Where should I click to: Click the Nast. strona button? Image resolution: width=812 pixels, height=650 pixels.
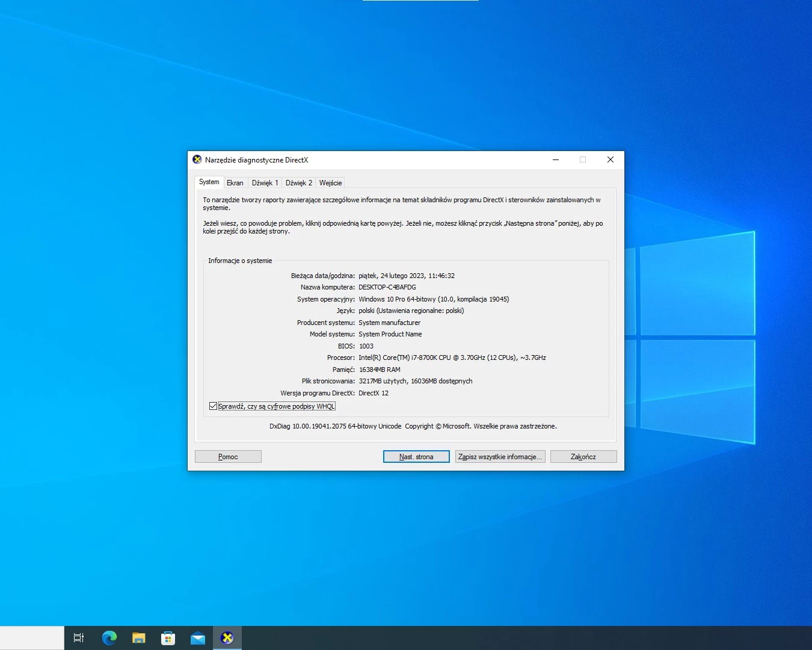point(416,457)
